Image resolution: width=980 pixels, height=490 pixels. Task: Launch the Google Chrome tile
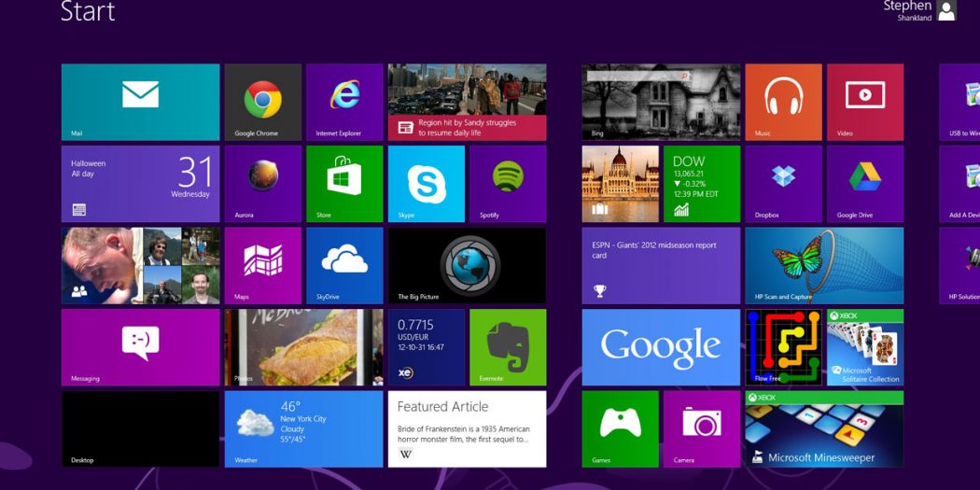[263, 102]
